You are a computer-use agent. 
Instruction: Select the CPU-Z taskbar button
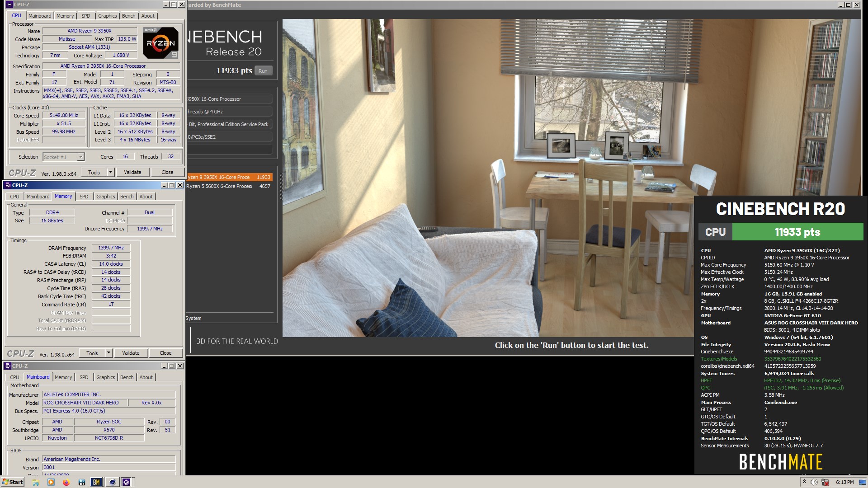click(127, 482)
